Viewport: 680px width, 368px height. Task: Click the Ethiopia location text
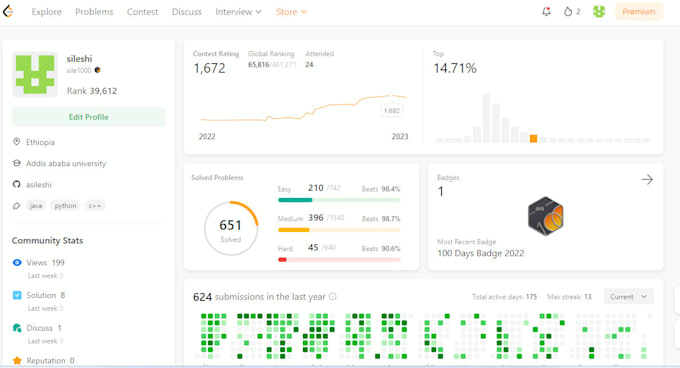pyautogui.click(x=40, y=142)
